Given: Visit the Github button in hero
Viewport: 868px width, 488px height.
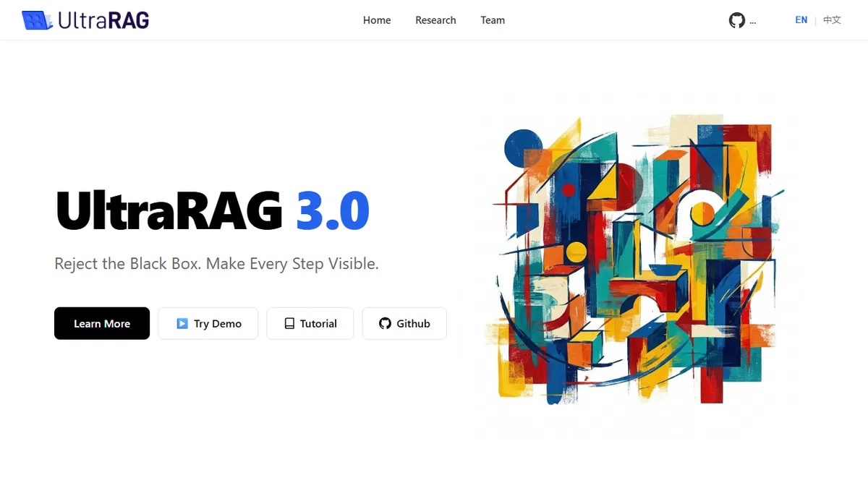Looking at the screenshot, I should coord(404,323).
